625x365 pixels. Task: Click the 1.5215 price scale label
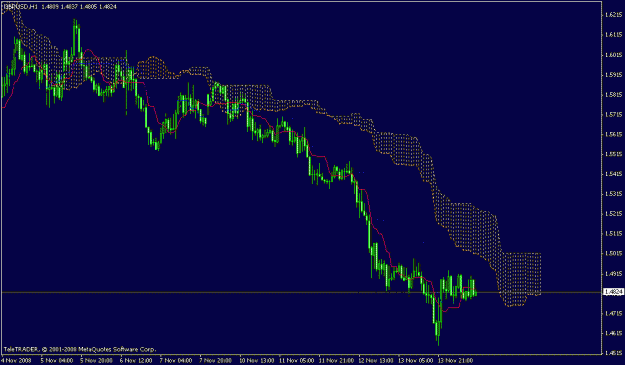tap(613, 214)
